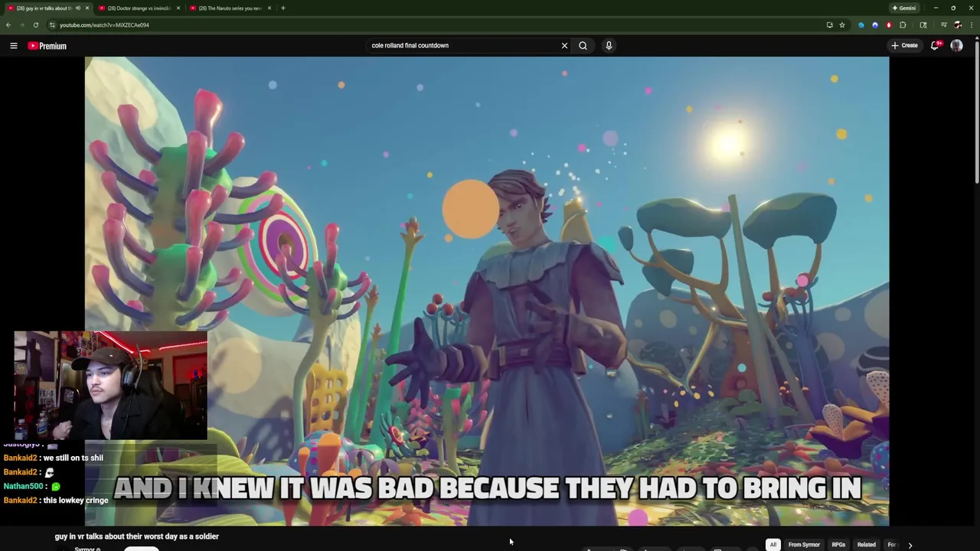Image resolution: width=980 pixels, height=551 pixels.
Task: Go back with the browser back arrow
Action: [x=8, y=25]
